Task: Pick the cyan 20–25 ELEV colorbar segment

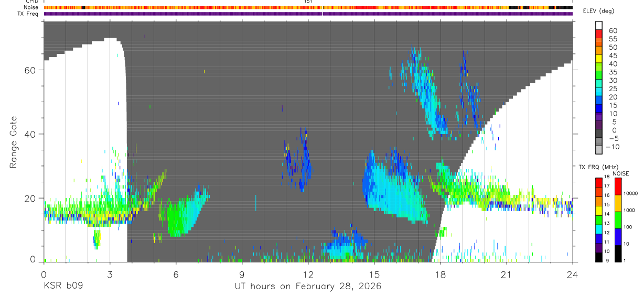Action: click(x=599, y=91)
